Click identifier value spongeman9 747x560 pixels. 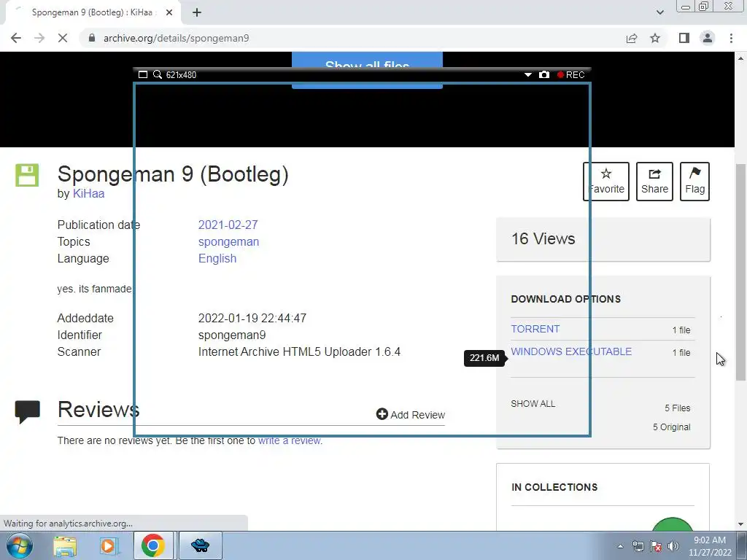click(232, 335)
